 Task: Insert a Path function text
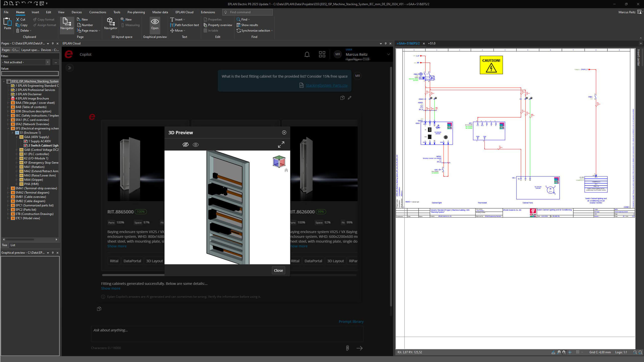pos(184,25)
